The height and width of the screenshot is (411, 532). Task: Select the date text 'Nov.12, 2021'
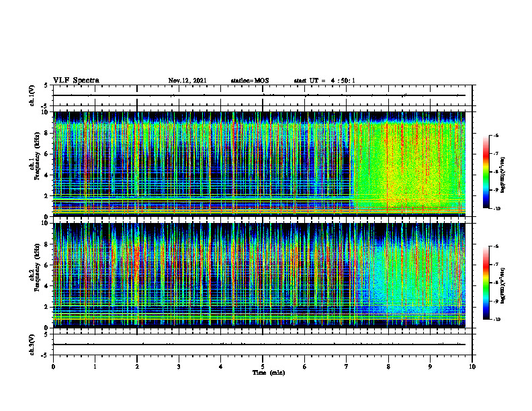tap(187, 81)
